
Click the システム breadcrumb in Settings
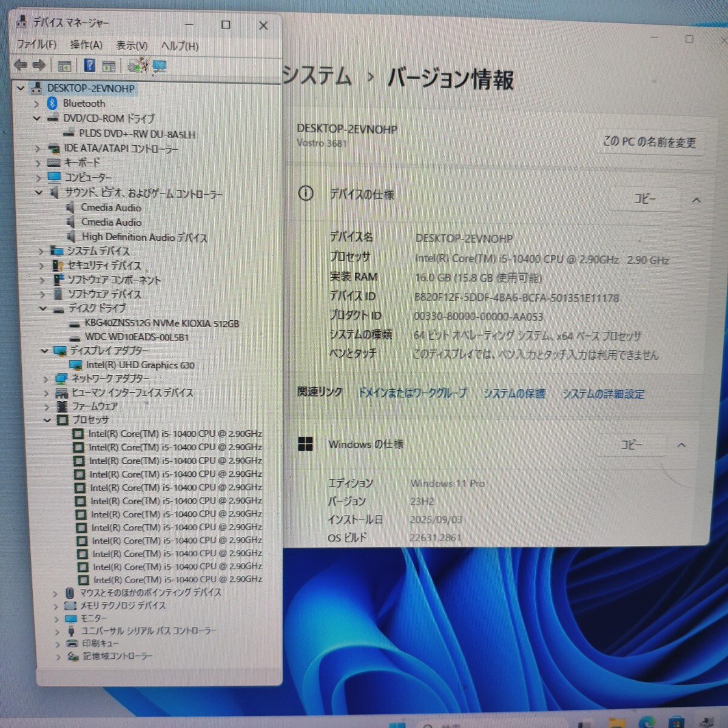click(317, 76)
